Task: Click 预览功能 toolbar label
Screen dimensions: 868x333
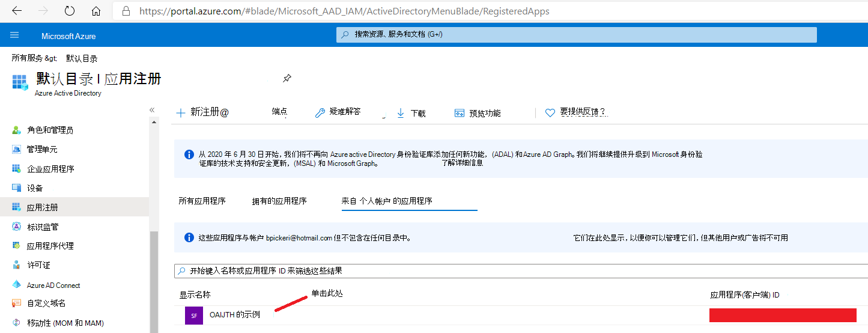Action: 485,113
